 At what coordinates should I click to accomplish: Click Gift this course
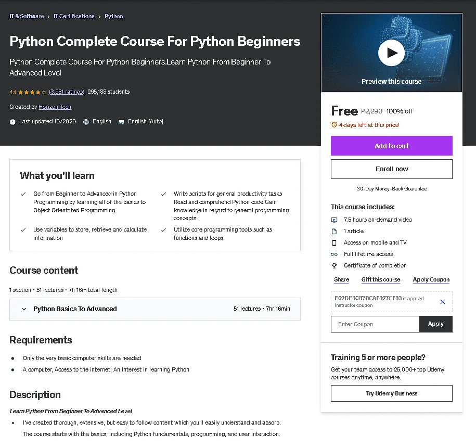[x=380, y=279]
